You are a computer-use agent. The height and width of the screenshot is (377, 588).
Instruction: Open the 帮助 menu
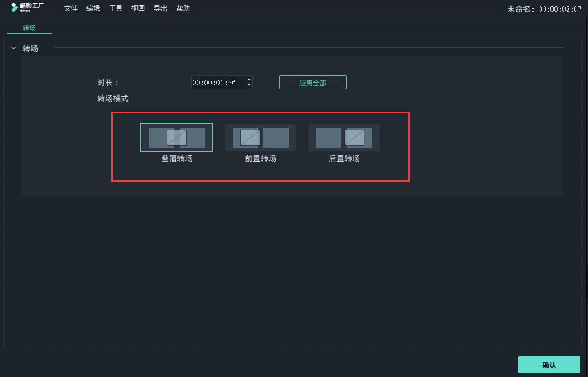coord(183,8)
